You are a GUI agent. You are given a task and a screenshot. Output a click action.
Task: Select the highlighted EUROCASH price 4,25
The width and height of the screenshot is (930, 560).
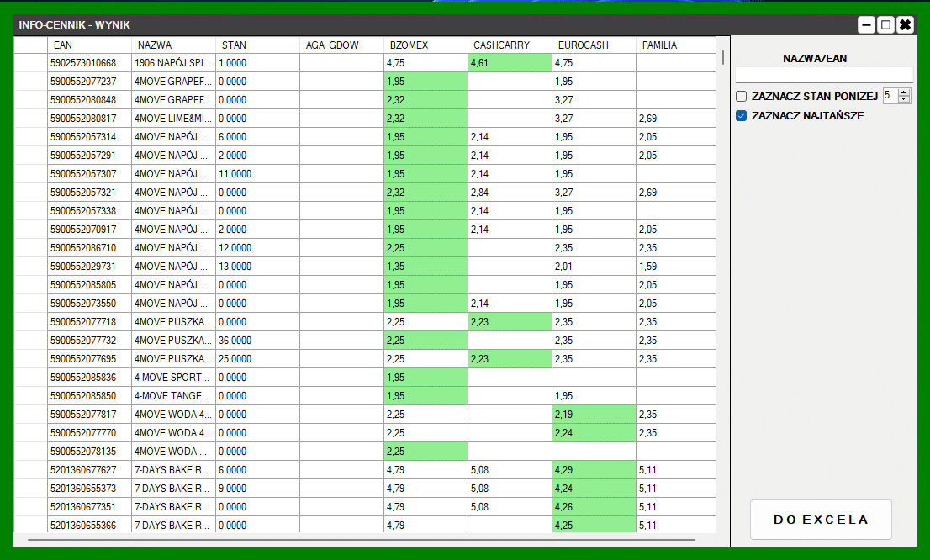click(x=594, y=525)
